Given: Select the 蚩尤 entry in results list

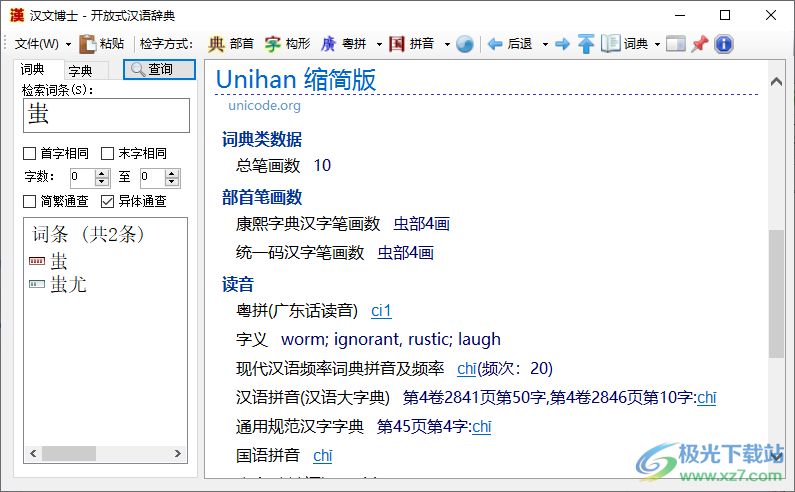Looking at the screenshot, I should pos(68,285).
